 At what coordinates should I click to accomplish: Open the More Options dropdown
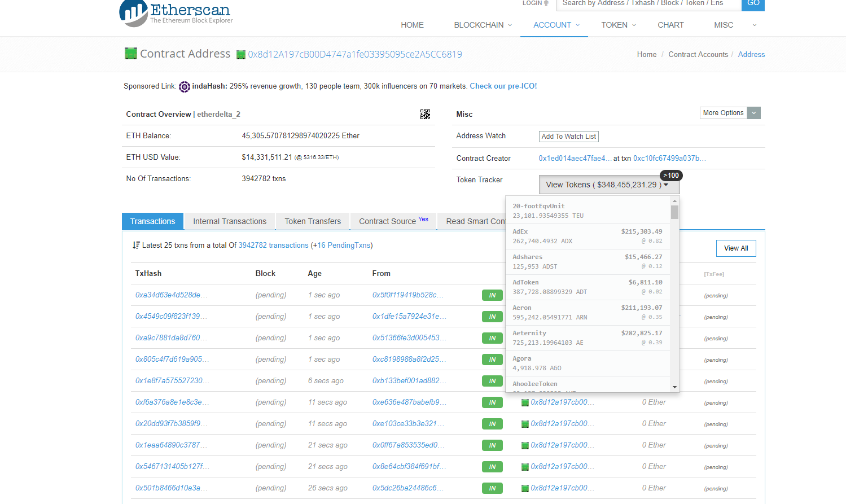coord(730,113)
